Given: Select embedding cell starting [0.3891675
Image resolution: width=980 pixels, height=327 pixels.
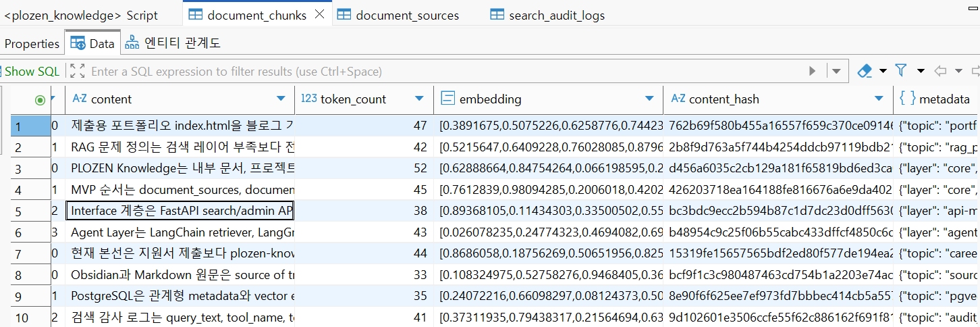Looking at the screenshot, I should pyautogui.click(x=549, y=126).
